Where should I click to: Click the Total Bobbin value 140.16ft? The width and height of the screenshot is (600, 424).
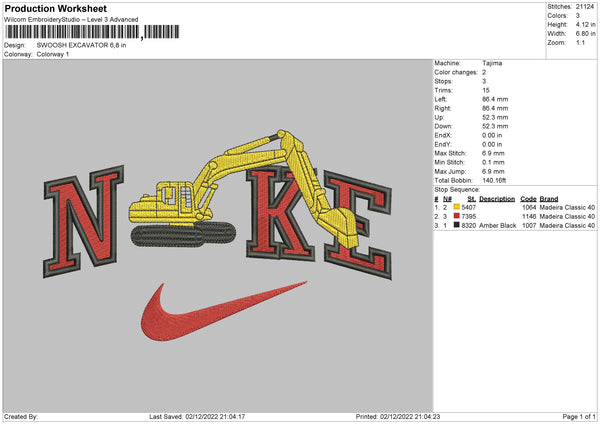click(494, 180)
